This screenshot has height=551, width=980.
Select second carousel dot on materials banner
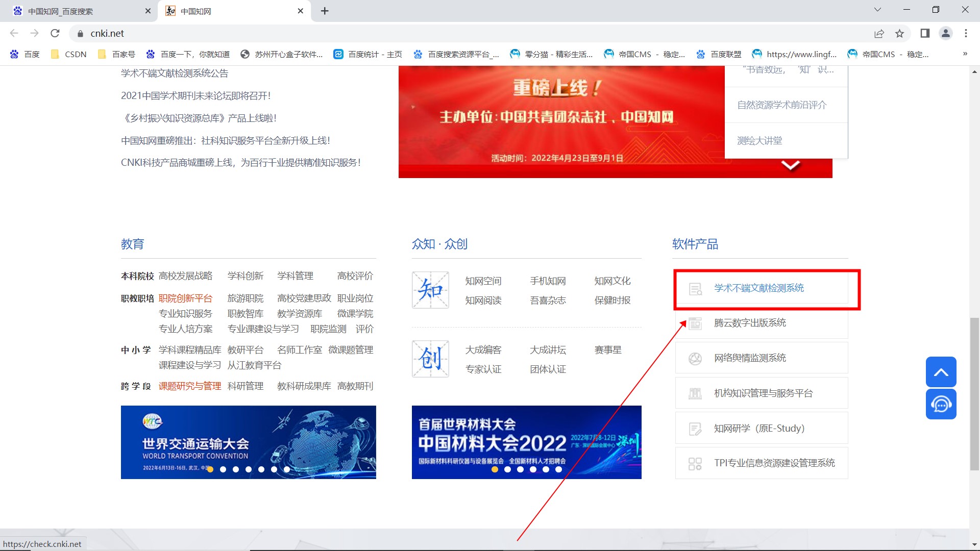pos(507,469)
